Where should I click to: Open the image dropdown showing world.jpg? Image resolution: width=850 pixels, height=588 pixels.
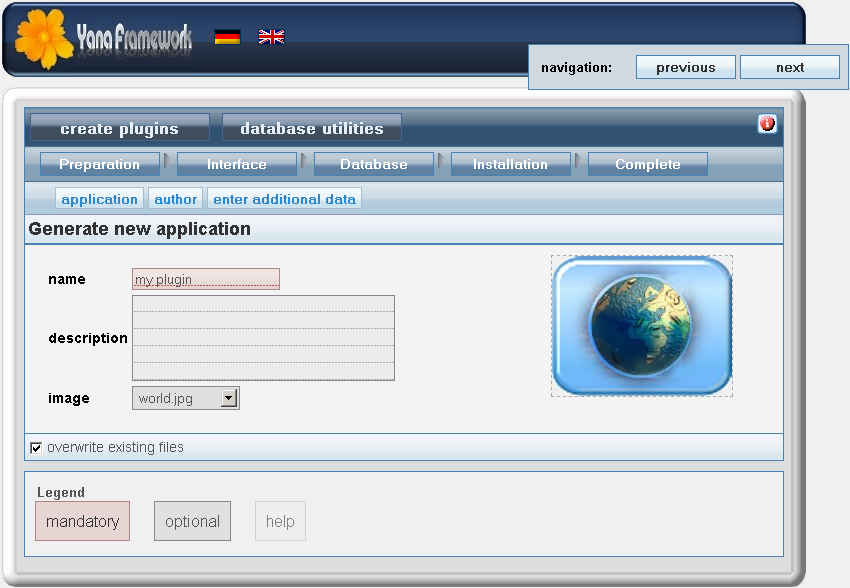[185, 398]
